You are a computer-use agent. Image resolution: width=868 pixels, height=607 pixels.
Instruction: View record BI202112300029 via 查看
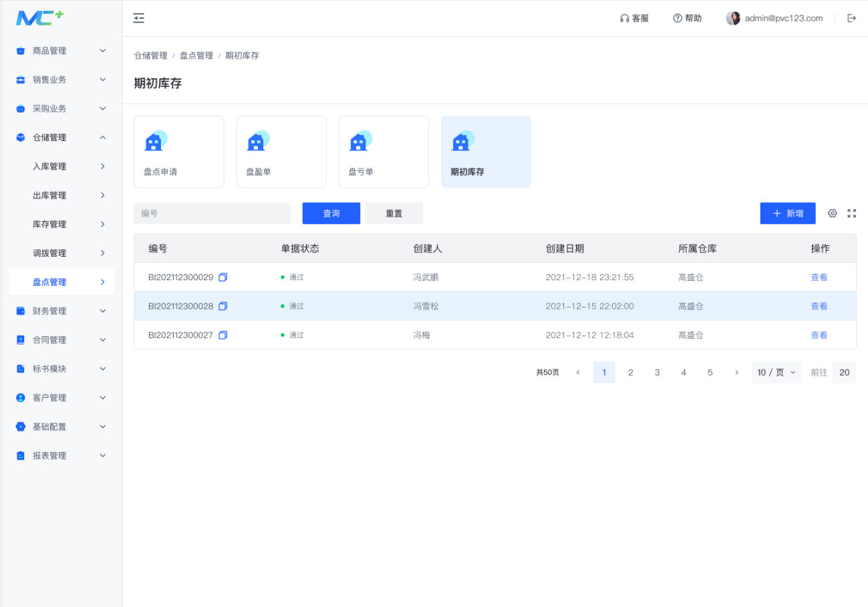819,277
